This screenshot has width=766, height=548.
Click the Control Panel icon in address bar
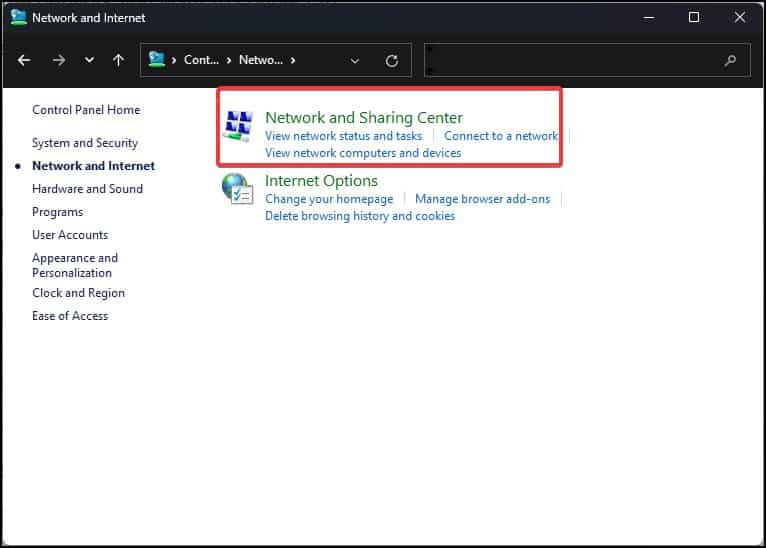click(x=157, y=60)
